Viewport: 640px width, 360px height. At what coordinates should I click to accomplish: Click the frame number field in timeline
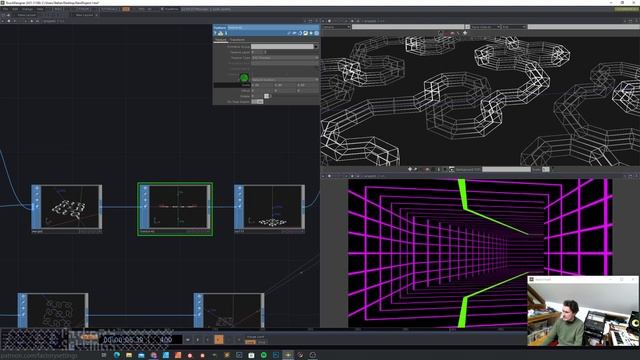click(165, 340)
